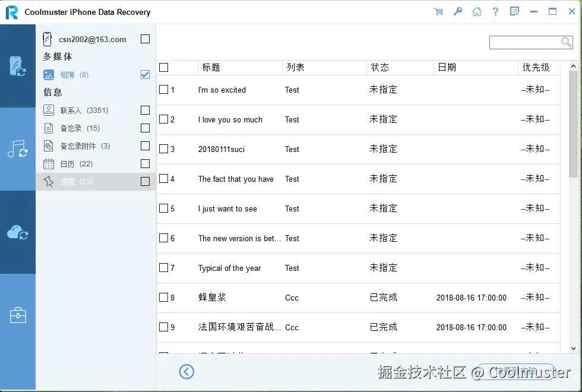Open the shopping cart purchase icon
582x392 pixels.
pyautogui.click(x=438, y=11)
